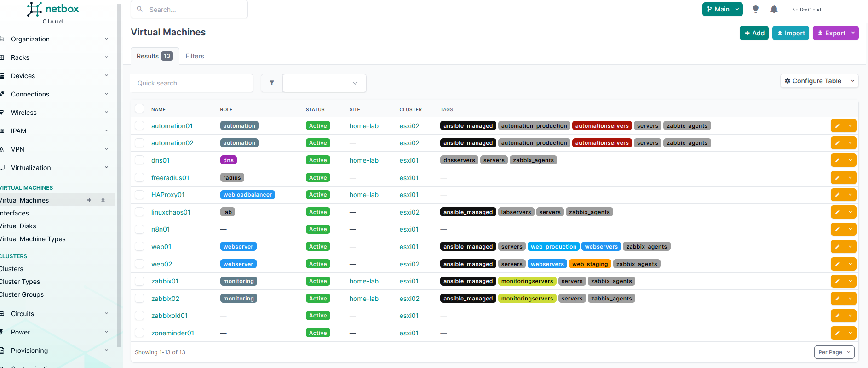The height and width of the screenshot is (368, 868).
Task: Open web02 row actions dropdown arrow
Action: (x=851, y=264)
